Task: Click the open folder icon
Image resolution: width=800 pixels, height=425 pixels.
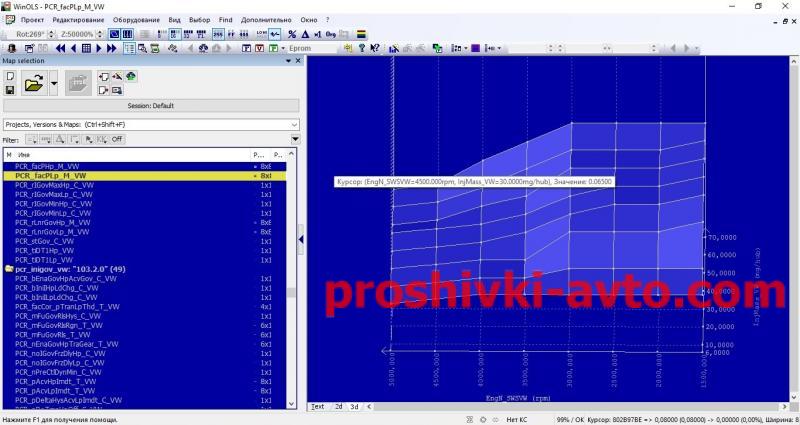Action: pyautogui.click(x=34, y=83)
